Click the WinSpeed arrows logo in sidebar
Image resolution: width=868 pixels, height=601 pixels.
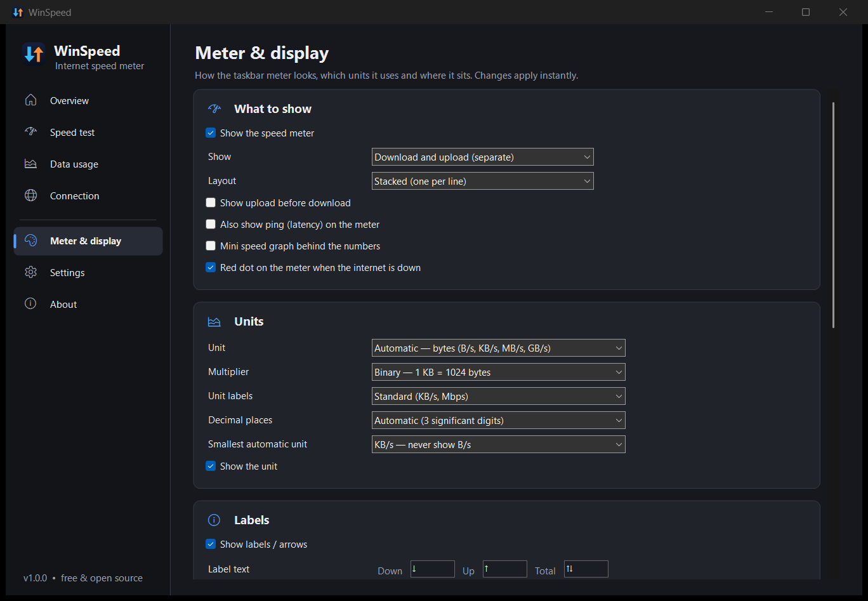tap(33, 54)
